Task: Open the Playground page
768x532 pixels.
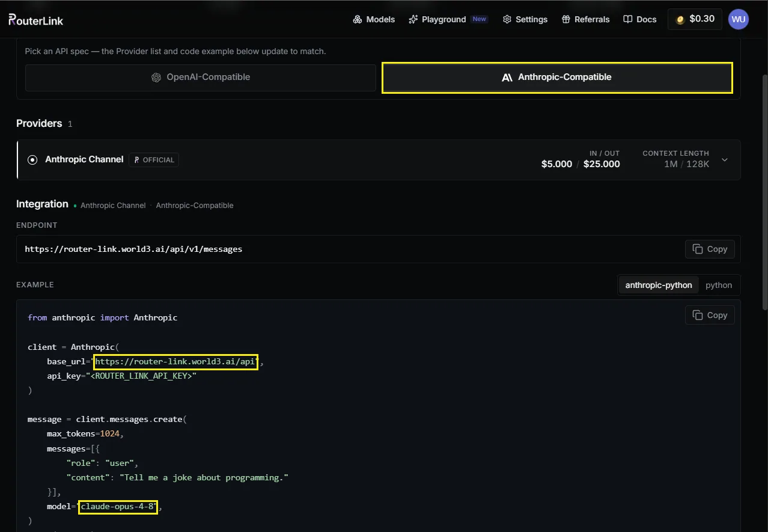Action: point(448,19)
